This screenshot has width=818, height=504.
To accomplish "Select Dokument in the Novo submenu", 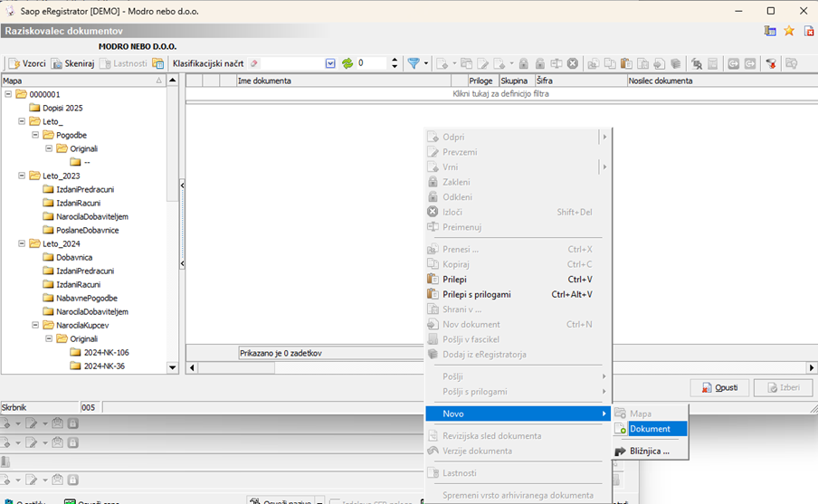I will (x=650, y=429).
